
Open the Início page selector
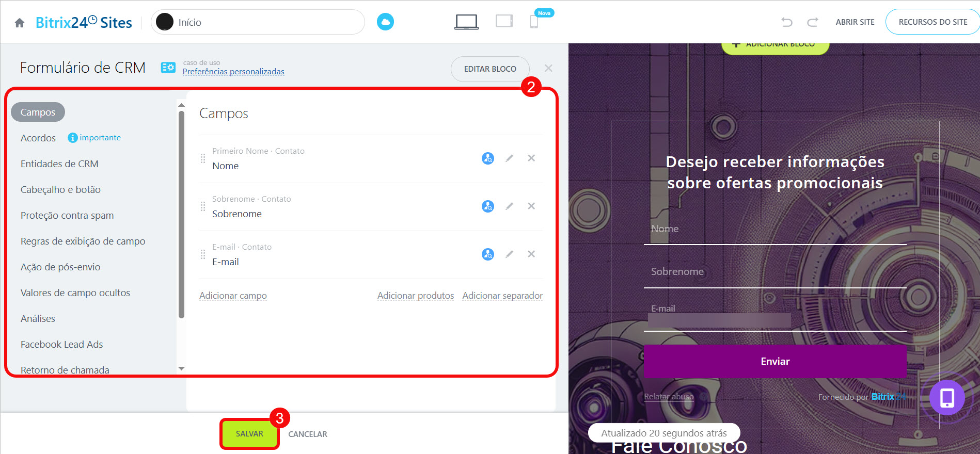pos(258,22)
